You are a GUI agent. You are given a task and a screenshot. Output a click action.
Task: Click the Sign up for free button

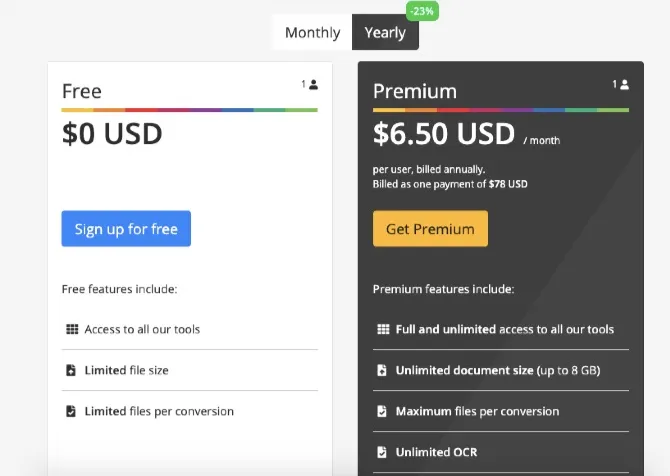coord(126,229)
